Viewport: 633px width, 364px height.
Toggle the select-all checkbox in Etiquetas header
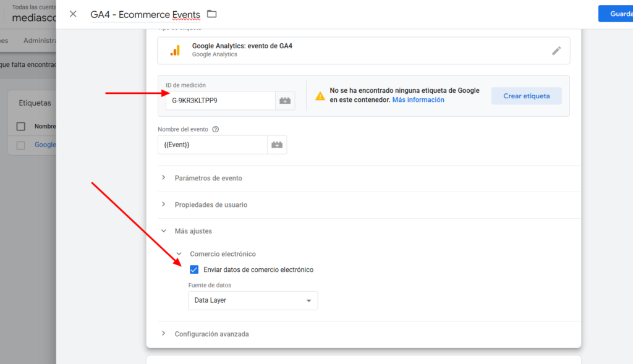21,126
